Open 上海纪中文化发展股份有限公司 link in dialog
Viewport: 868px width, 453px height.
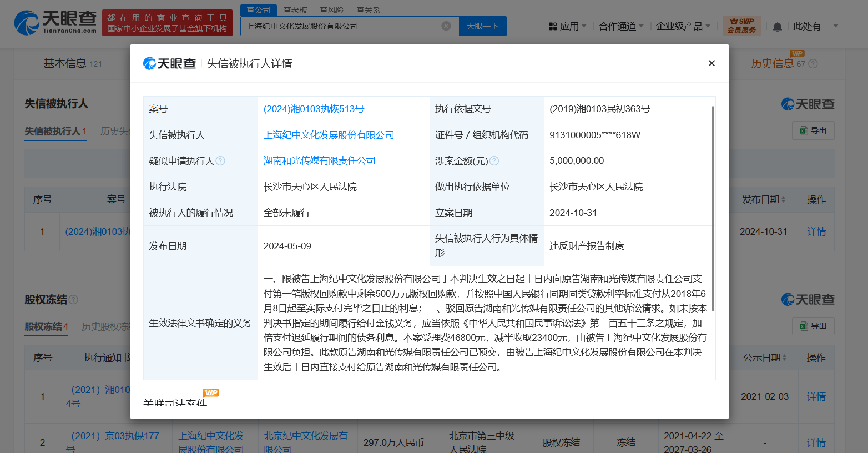tap(329, 135)
